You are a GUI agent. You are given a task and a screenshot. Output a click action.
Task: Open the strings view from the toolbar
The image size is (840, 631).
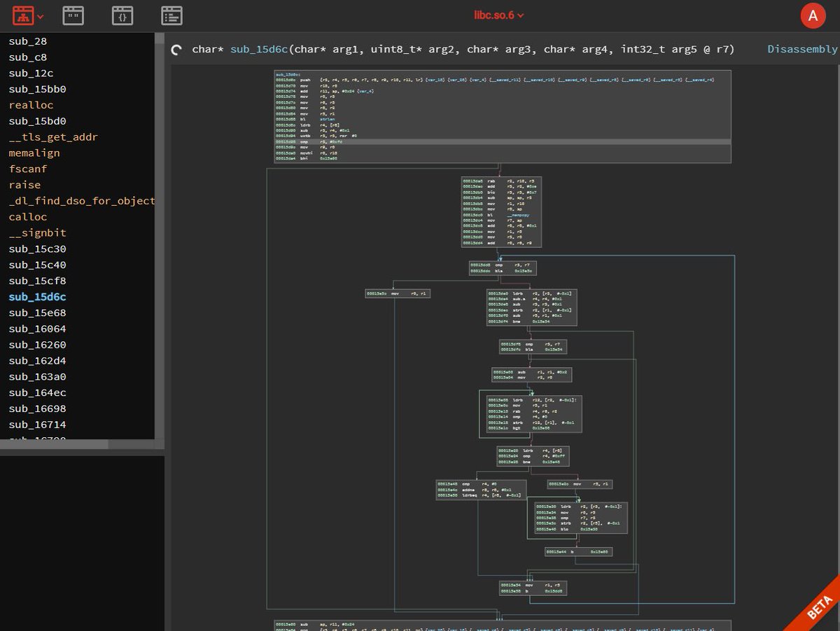point(73,15)
